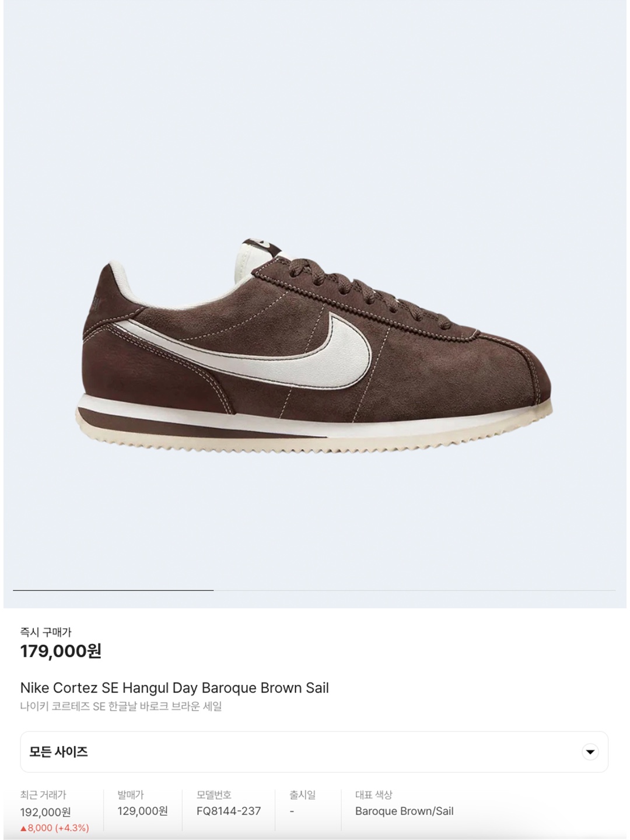Click the 최근 거래가 label
The width and height of the screenshot is (630, 840).
(x=43, y=794)
